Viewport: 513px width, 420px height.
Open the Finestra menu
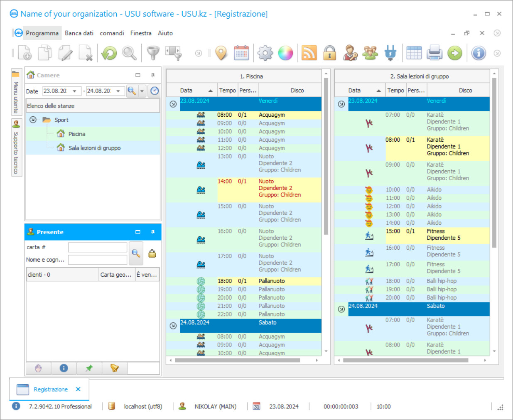pos(141,33)
